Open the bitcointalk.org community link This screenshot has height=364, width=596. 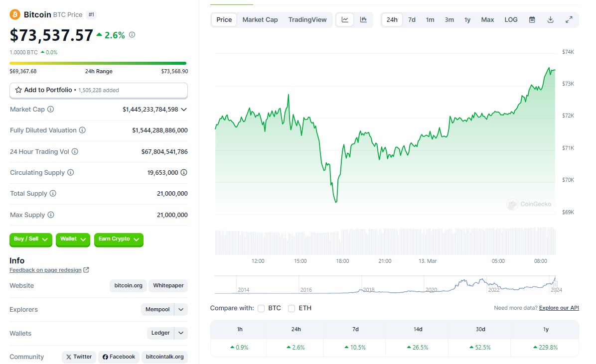click(x=164, y=357)
